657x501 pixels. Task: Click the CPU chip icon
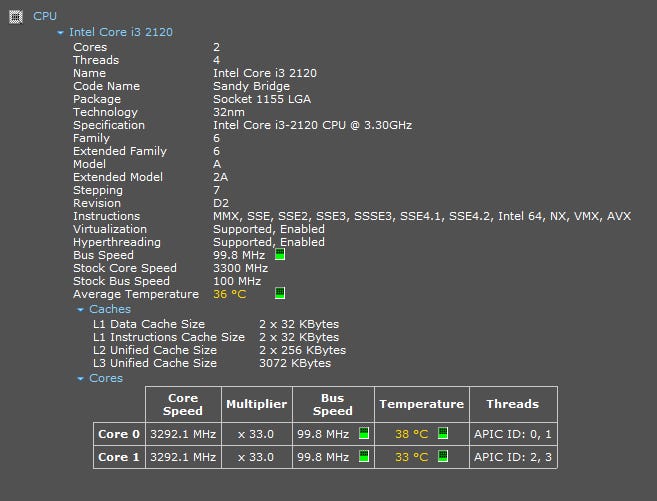pyautogui.click(x=16, y=17)
